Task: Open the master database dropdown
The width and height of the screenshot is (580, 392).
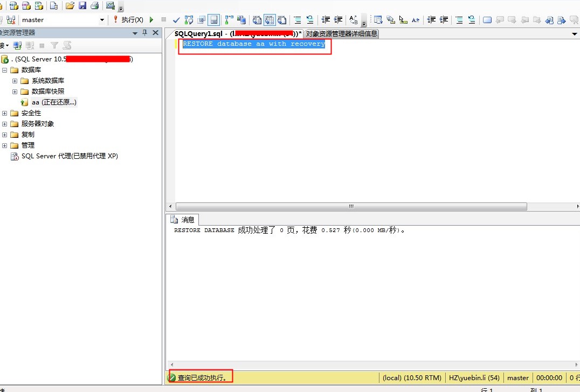Action: (102, 20)
